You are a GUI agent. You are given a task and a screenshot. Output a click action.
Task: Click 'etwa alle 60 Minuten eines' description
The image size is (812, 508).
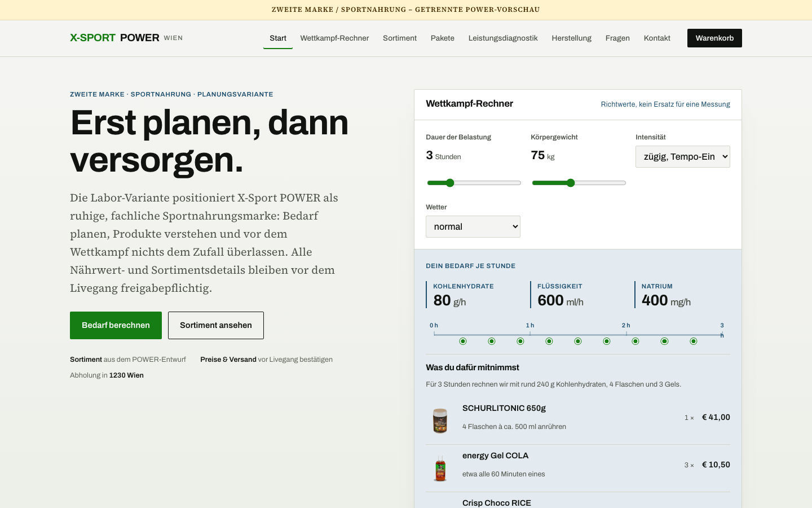tap(504, 474)
